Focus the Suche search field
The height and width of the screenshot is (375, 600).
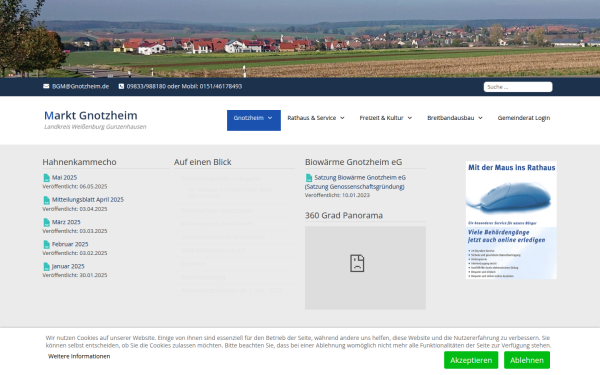tap(518, 87)
